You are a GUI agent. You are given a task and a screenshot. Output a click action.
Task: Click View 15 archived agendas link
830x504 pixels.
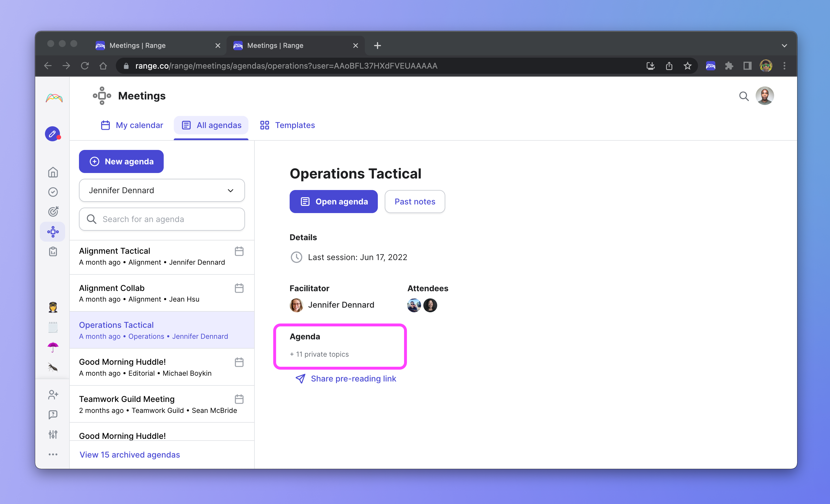[x=130, y=454]
